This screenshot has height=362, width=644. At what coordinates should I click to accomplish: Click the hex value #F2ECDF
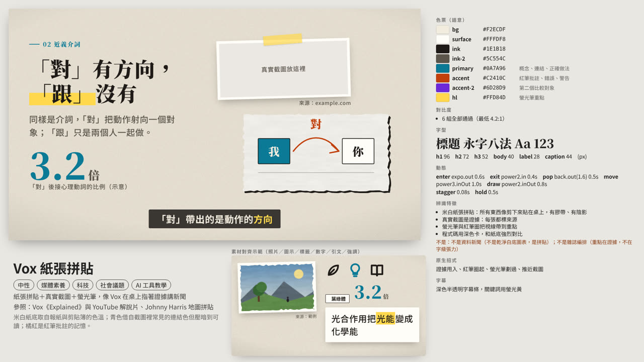(x=494, y=30)
